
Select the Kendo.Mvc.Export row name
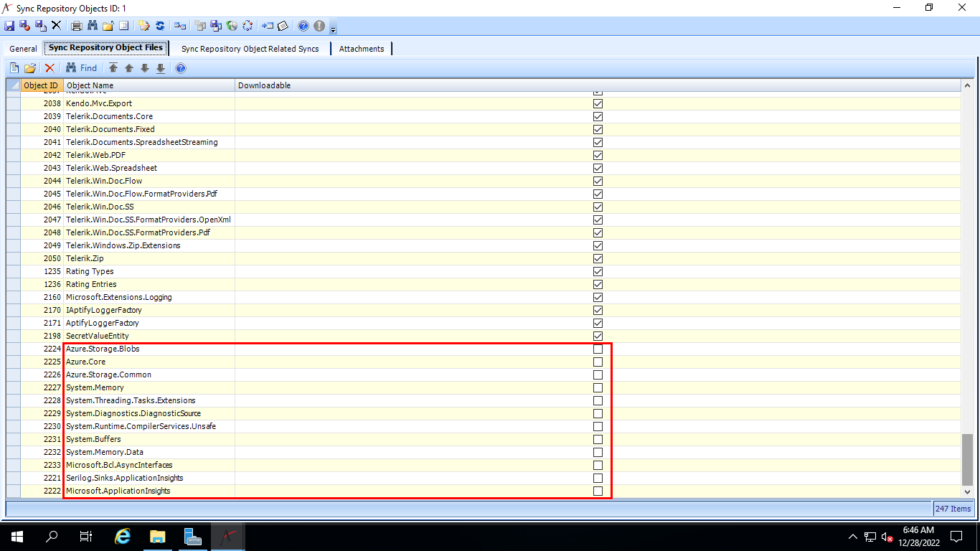point(99,103)
